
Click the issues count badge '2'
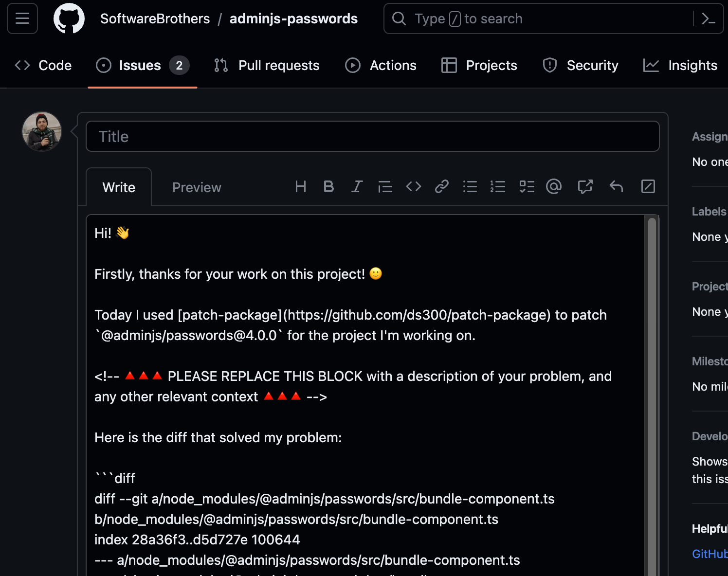(179, 65)
